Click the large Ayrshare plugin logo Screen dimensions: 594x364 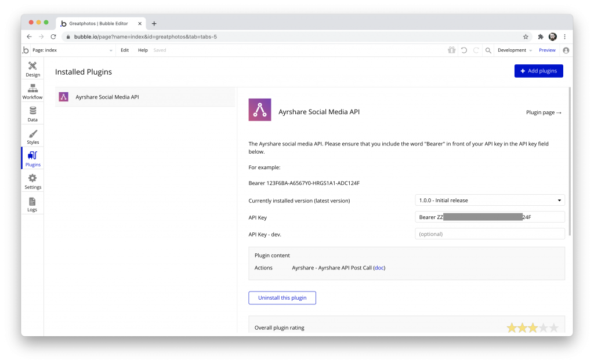coord(260,110)
